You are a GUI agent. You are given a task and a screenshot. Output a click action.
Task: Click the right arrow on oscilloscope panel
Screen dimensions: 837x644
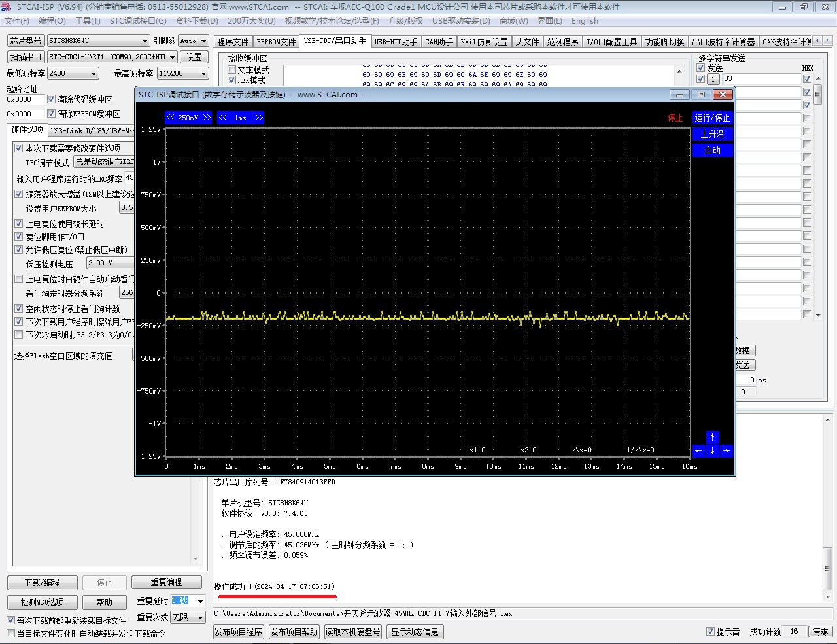[726, 450]
